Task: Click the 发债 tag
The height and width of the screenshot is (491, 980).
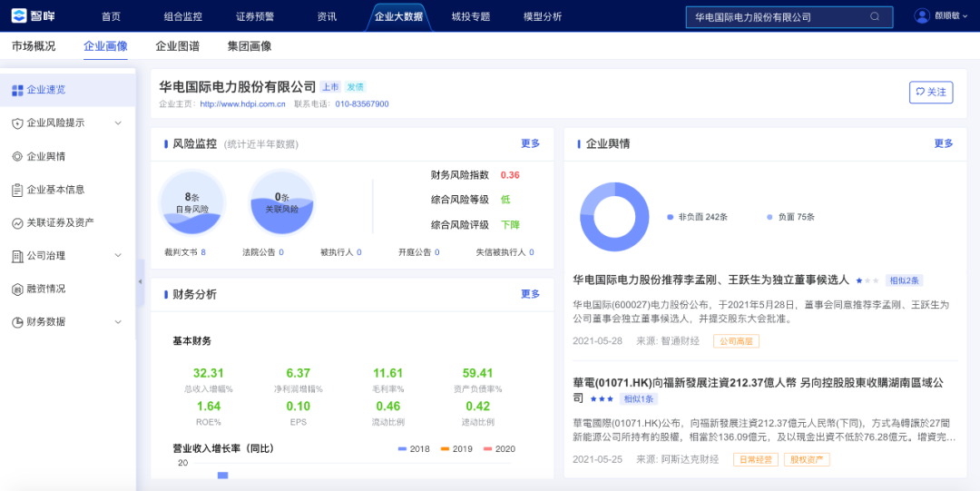Action: (355, 87)
